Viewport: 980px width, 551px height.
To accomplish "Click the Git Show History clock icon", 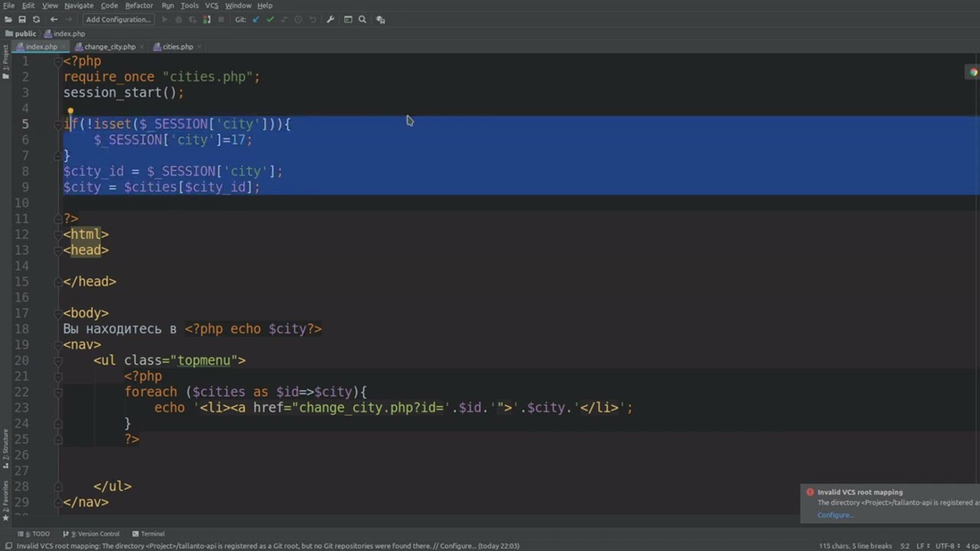I will (x=299, y=19).
